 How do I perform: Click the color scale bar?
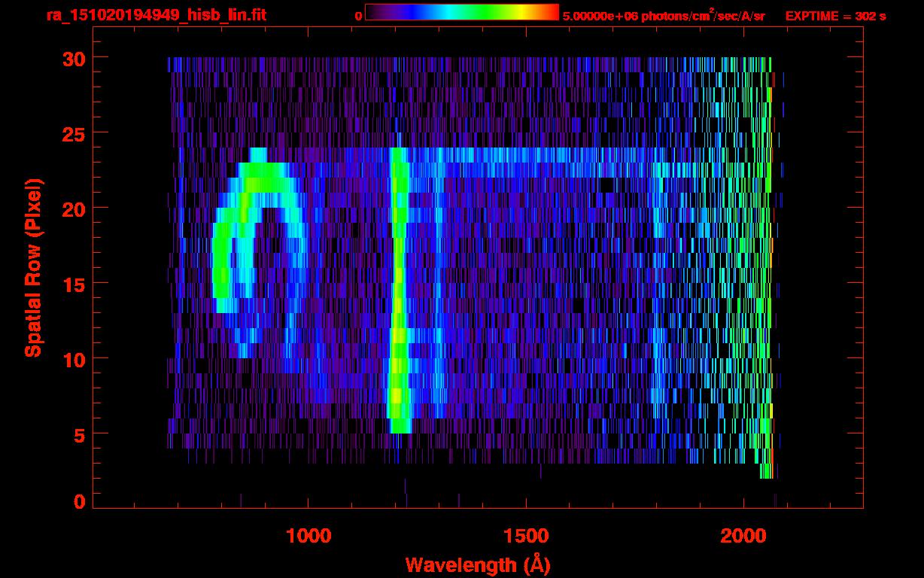(x=462, y=12)
